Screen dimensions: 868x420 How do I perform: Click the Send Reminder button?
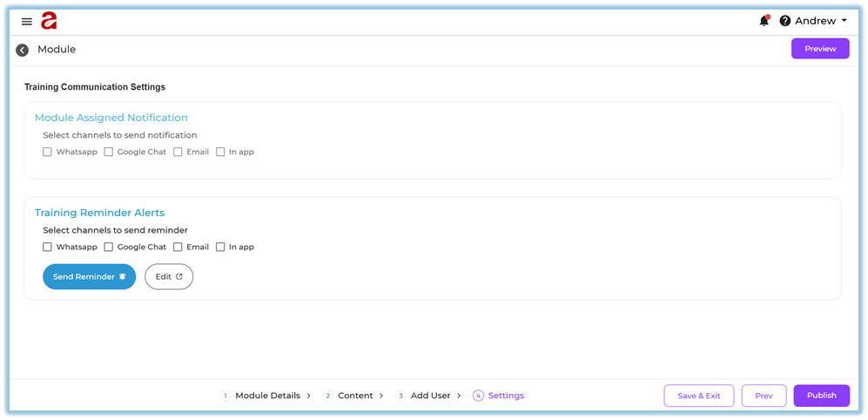[x=89, y=276]
